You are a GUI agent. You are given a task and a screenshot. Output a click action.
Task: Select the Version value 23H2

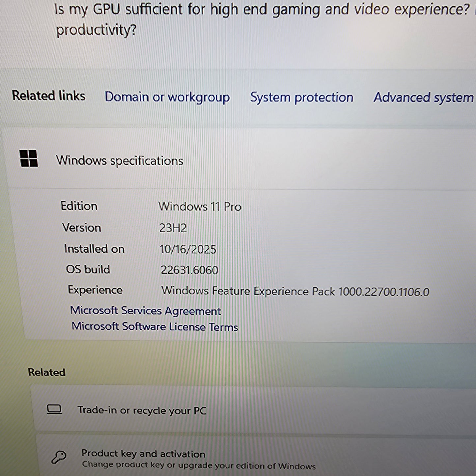coord(173,228)
